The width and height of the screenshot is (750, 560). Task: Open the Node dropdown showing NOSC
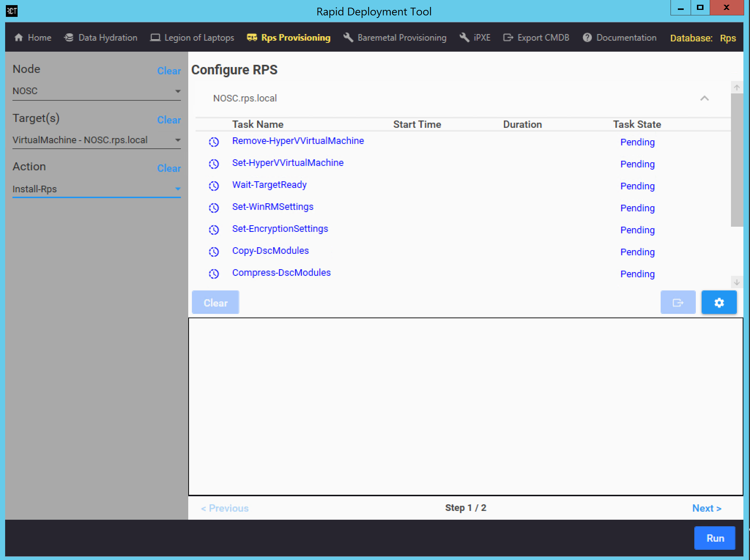(x=97, y=91)
